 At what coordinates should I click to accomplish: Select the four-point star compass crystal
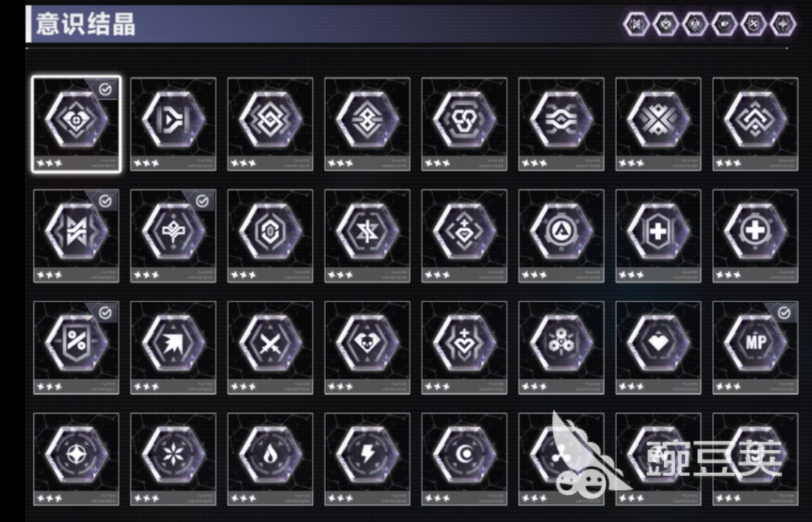tap(76, 460)
